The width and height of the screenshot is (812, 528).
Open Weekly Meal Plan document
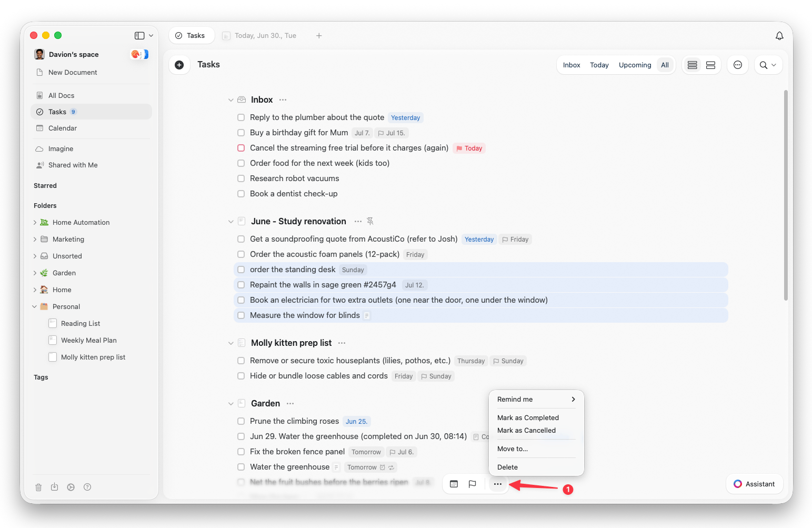pos(88,341)
